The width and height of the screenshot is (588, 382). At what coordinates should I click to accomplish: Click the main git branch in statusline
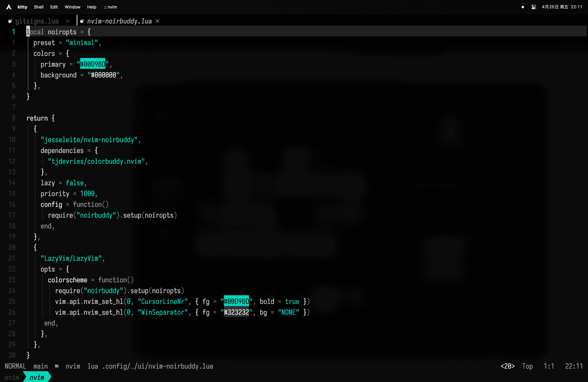(41, 366)
